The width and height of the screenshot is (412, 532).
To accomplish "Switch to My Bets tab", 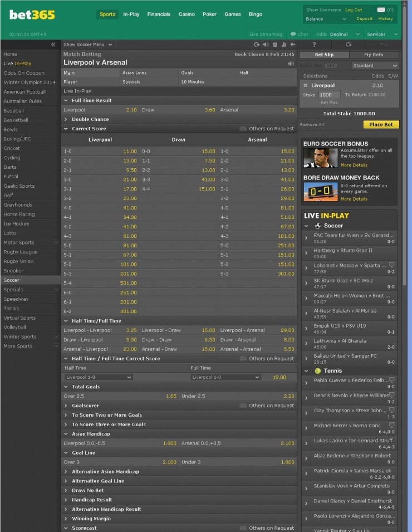I will (374, 55).
